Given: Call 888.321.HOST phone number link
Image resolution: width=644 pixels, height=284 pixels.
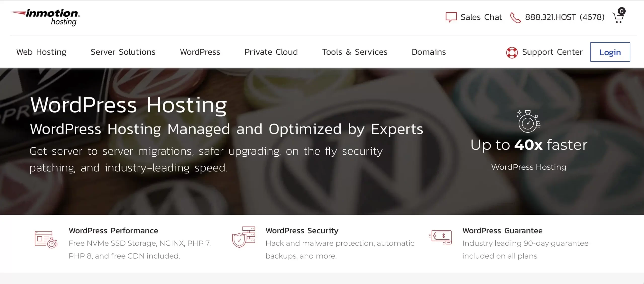Looking at the screenshot, I should 565,17.
